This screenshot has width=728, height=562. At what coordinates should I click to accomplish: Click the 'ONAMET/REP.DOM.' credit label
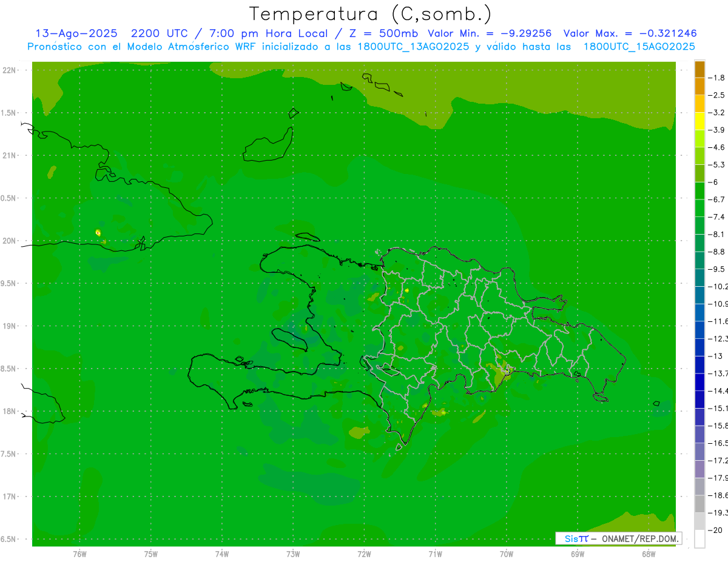639,538
